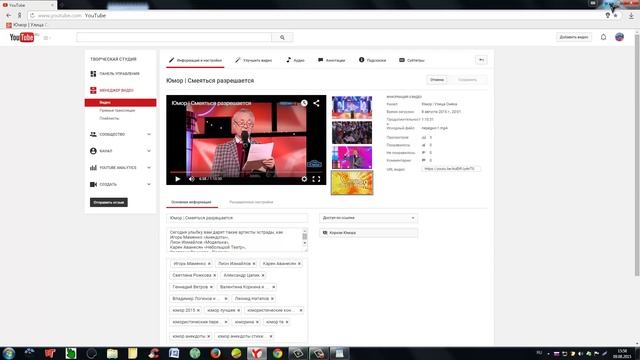Click the video URL field
The width and height of the screenshot is (640, 360).
pyautogui.click(x=451, y=169)
